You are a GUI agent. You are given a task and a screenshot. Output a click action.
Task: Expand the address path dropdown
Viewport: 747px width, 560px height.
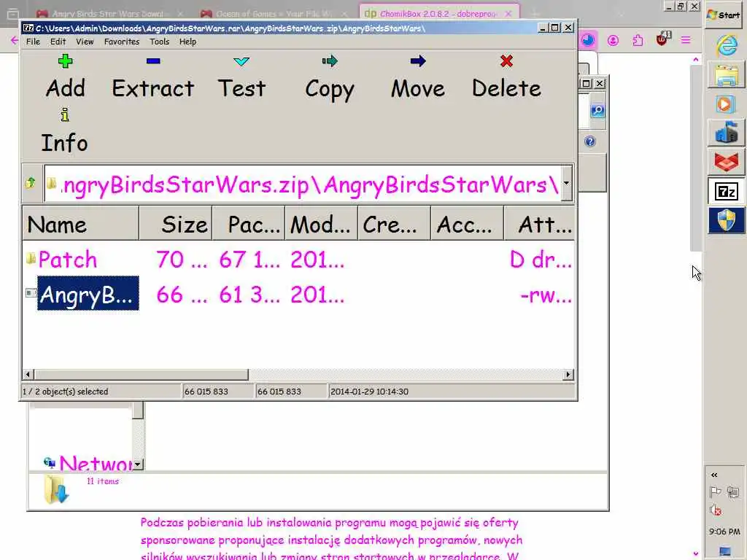pyautogui.click(x=566, y=183)
